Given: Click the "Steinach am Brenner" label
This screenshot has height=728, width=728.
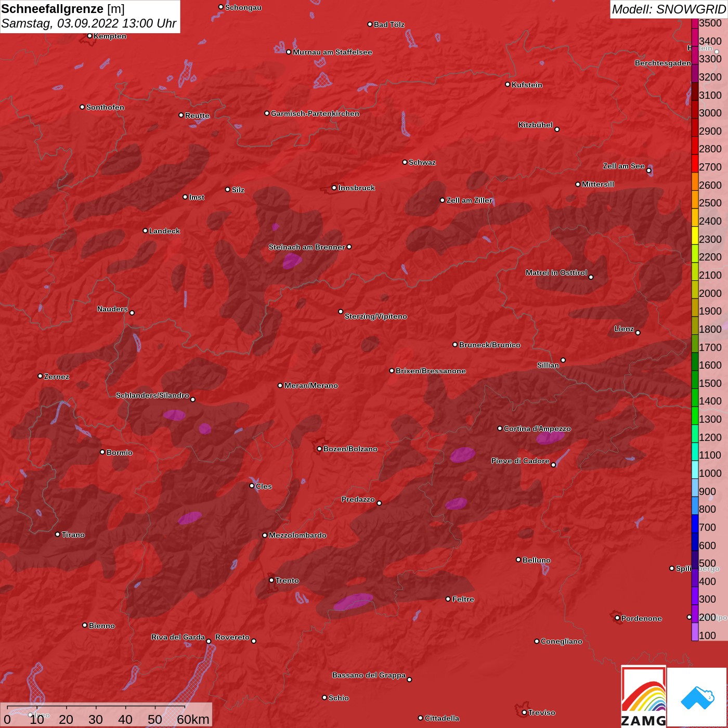Looking at the screenshot, I should click(x=307, y=247).
